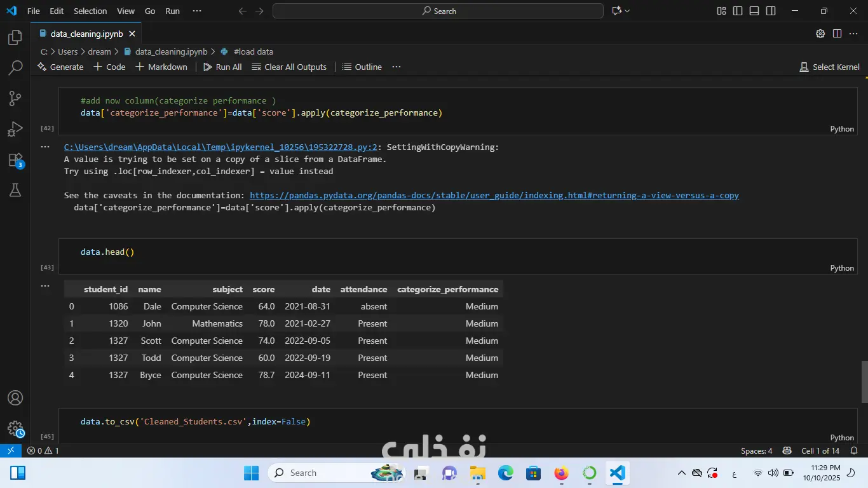This screenshot has width=868, height=488.
Task: Click the command center Search field
Action: click(x=438, y=11)
